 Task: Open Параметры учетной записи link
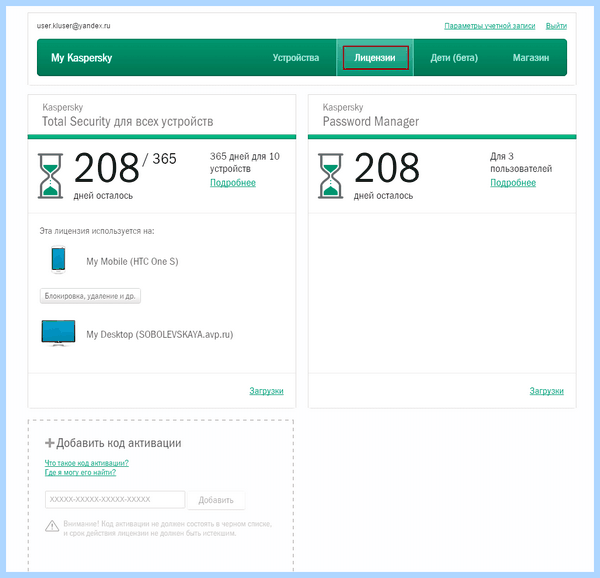(x=490, y=26)
